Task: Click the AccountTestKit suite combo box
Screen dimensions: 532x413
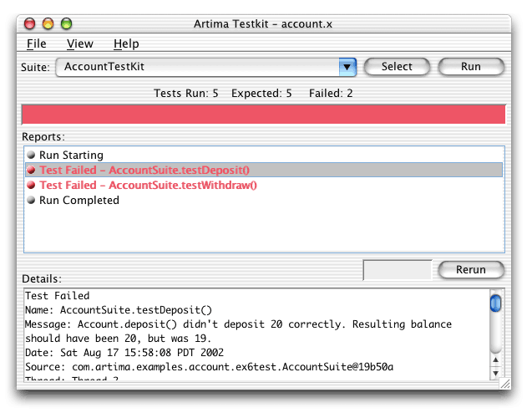Action: coord(205,67)
